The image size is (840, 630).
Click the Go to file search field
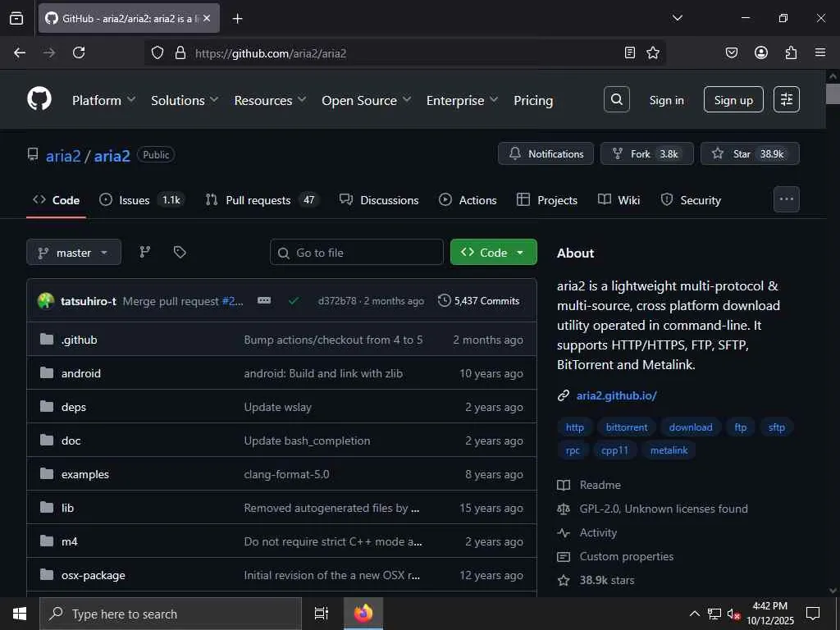tap(357, 253)
